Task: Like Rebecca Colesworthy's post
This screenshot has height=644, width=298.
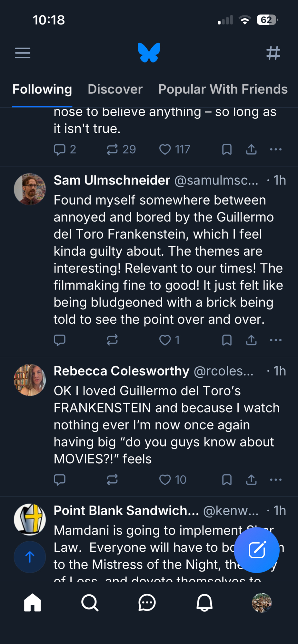Action: click(165, 480)
